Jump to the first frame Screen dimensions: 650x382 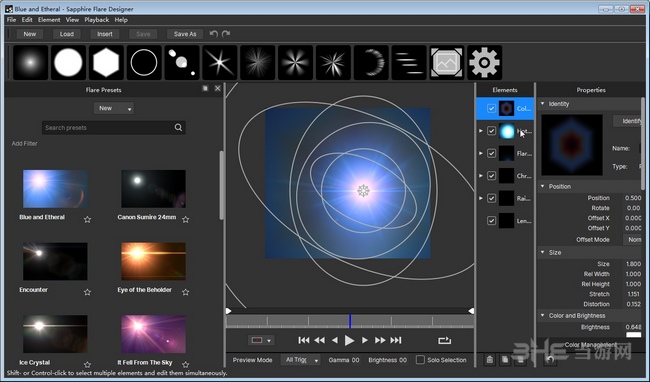[303, 340]
